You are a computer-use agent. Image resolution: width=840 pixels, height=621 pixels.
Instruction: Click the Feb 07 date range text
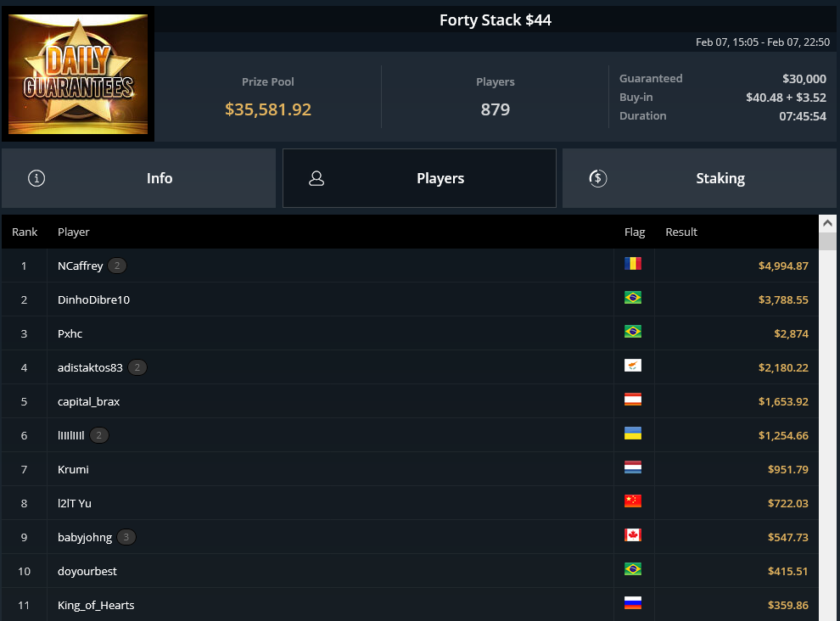click(762, 42)
